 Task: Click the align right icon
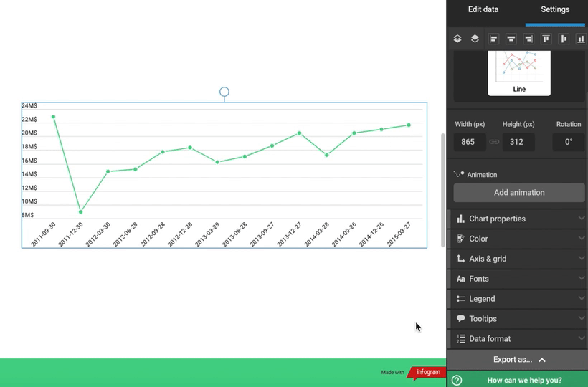click(528, 39)
